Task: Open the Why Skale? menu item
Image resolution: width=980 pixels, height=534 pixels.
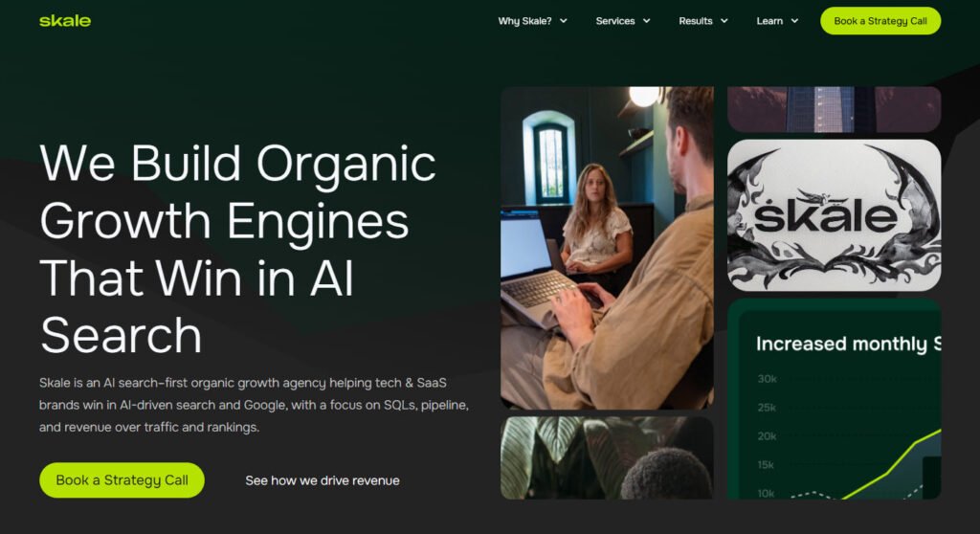Action: tap(524, 21)
